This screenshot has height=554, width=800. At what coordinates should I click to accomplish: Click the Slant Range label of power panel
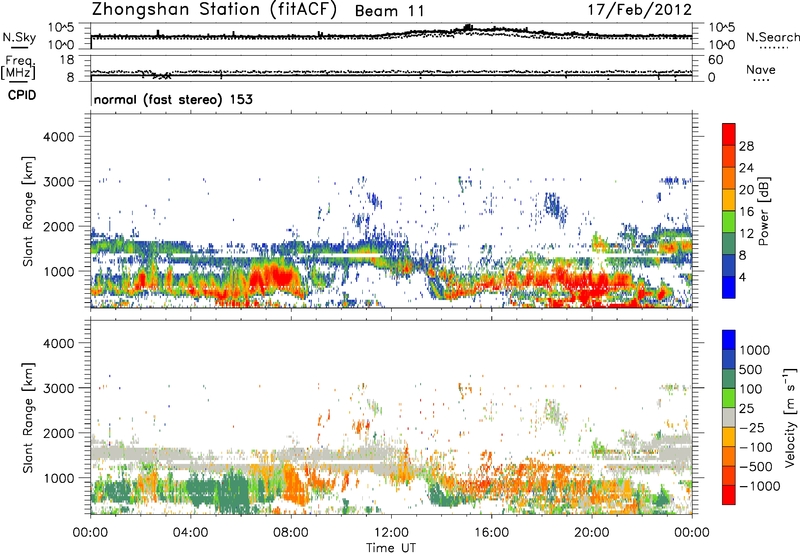28,211
